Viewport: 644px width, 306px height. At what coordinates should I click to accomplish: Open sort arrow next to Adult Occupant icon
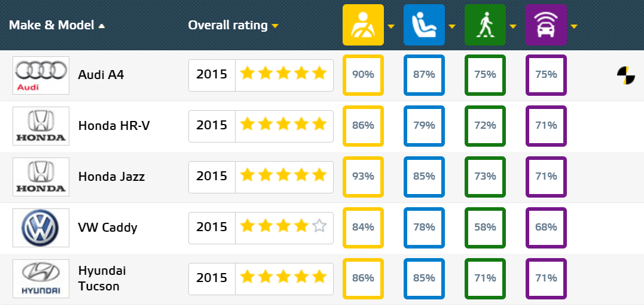point(391,27)
